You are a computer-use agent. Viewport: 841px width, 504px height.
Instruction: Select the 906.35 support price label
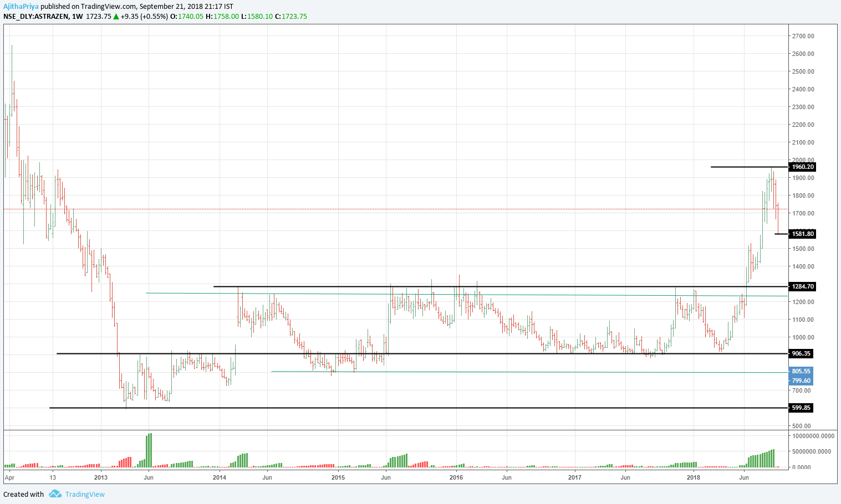pos(801,353)
